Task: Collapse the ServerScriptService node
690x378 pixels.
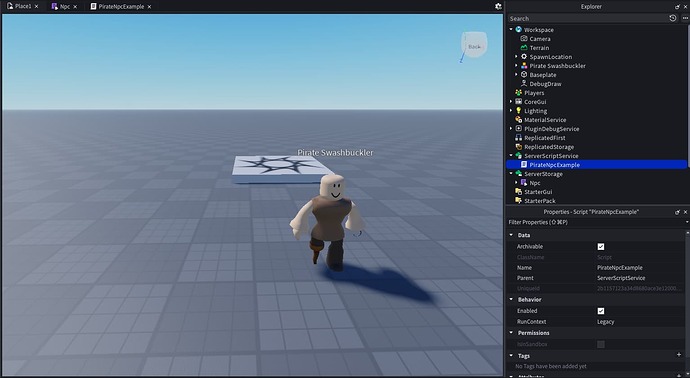Action: (511, 156)
